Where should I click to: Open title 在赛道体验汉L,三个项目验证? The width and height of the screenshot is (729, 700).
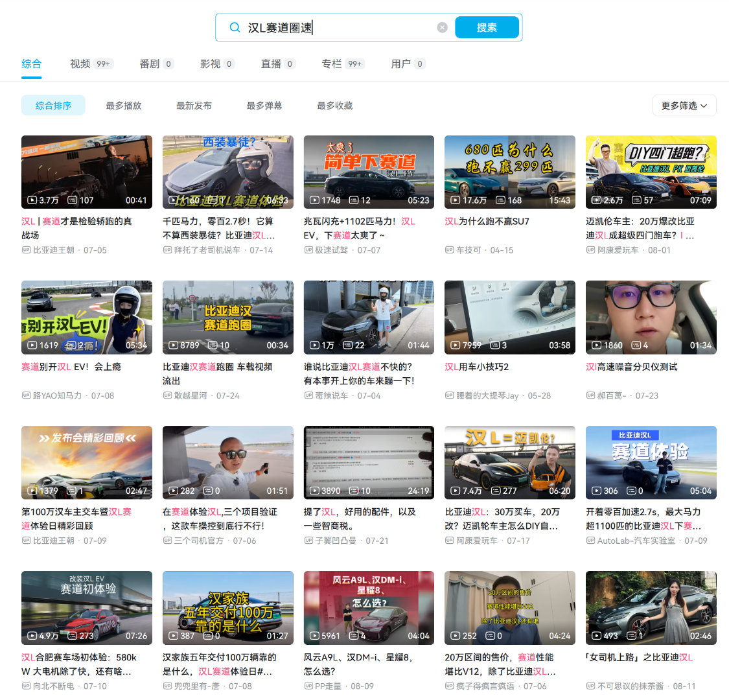220,519
